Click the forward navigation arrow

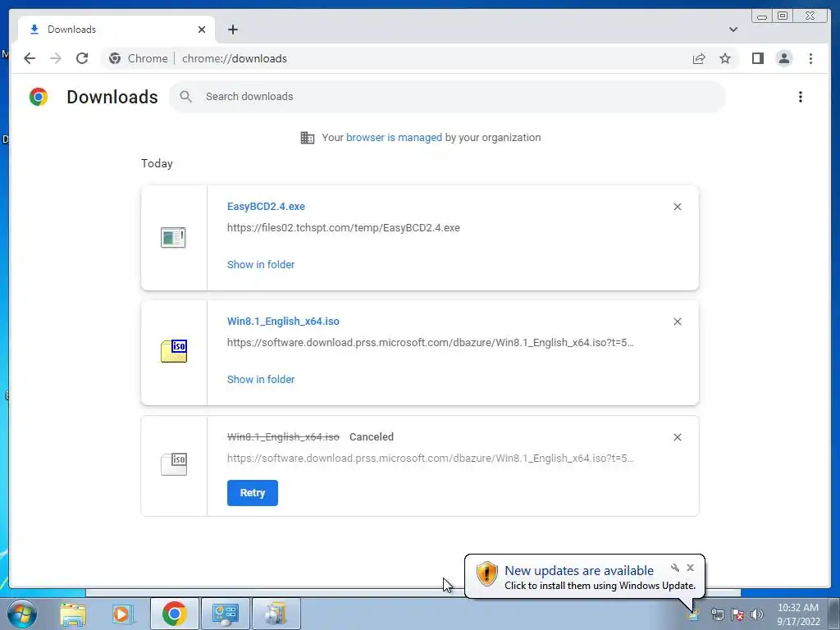coord(56,58)
